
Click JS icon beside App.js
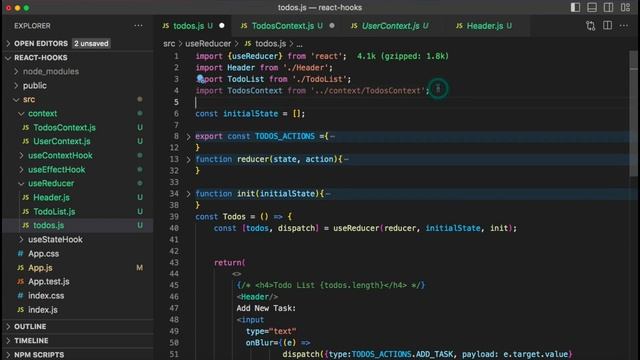20,268
